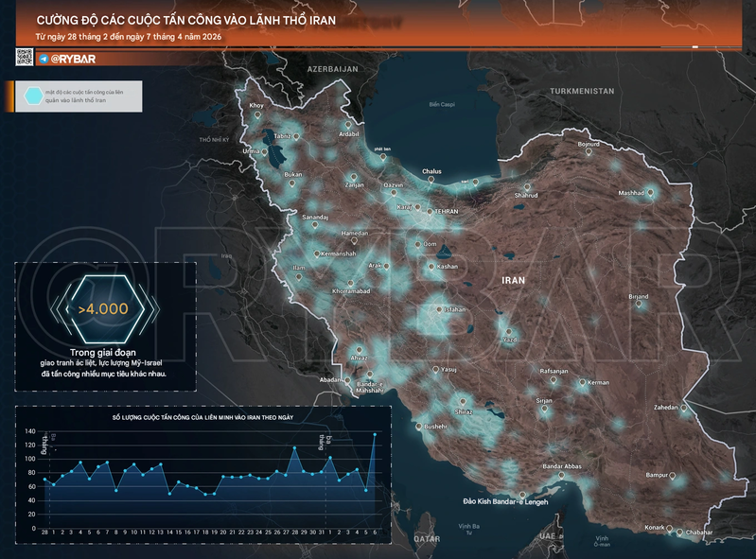
Task: Click the "Bandar-e Mahshahr" label
Action: pos(370,387)
